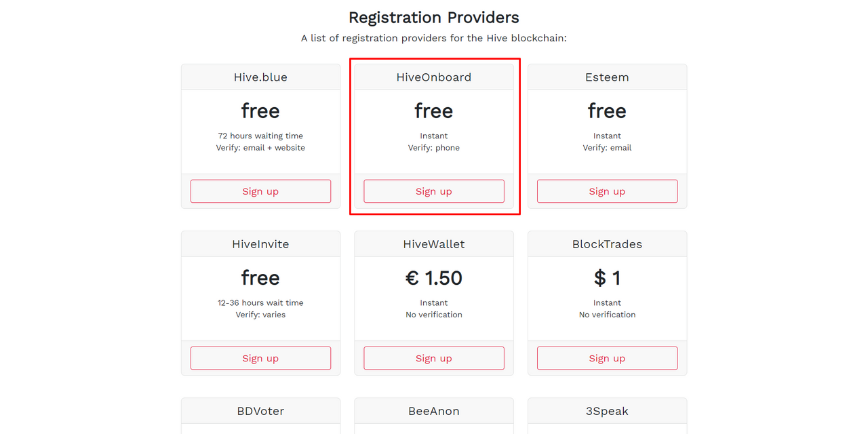The height and width of the screenshot is (434, 868).
Task: Click the HiveOnboard card header
Action: (x=434, y=77)
